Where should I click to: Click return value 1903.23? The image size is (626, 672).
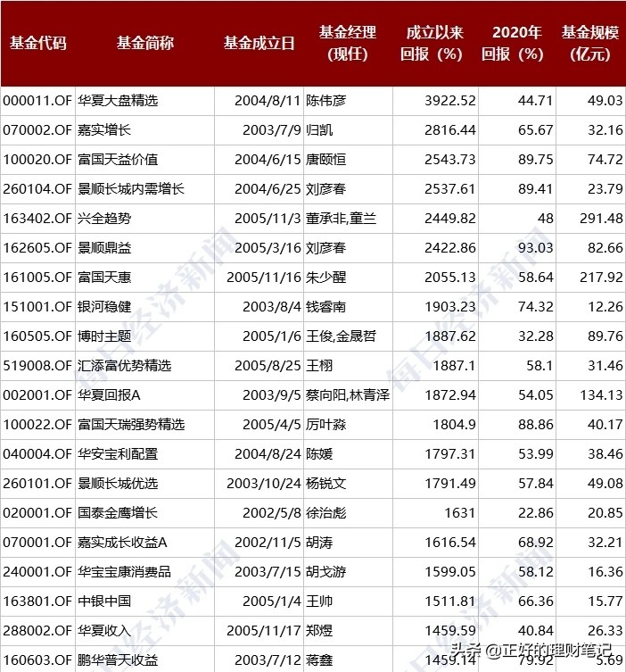click(x=450, y=307)
